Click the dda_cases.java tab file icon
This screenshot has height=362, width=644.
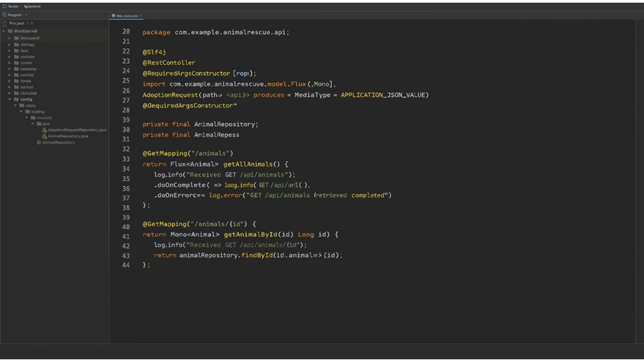113,16
